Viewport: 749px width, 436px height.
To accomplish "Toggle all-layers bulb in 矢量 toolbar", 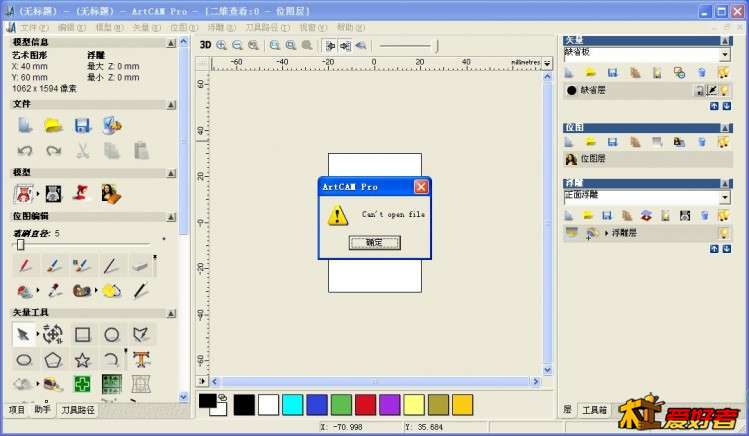I will coord(724,73).
